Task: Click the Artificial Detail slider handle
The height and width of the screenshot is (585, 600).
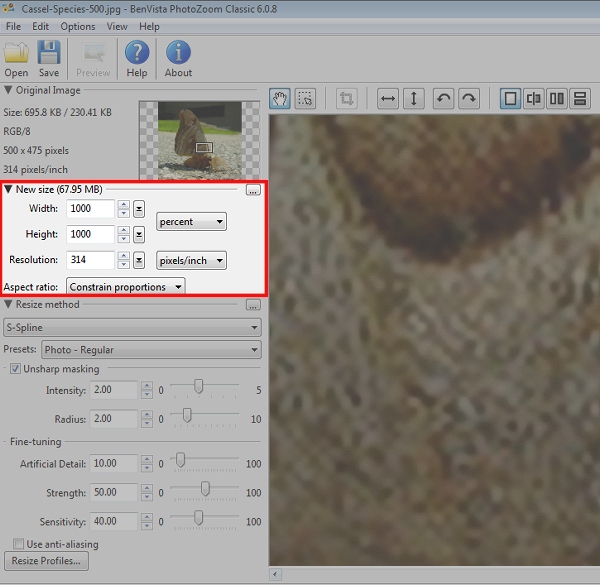Action: pyautogui.click(x=180, y=460)
